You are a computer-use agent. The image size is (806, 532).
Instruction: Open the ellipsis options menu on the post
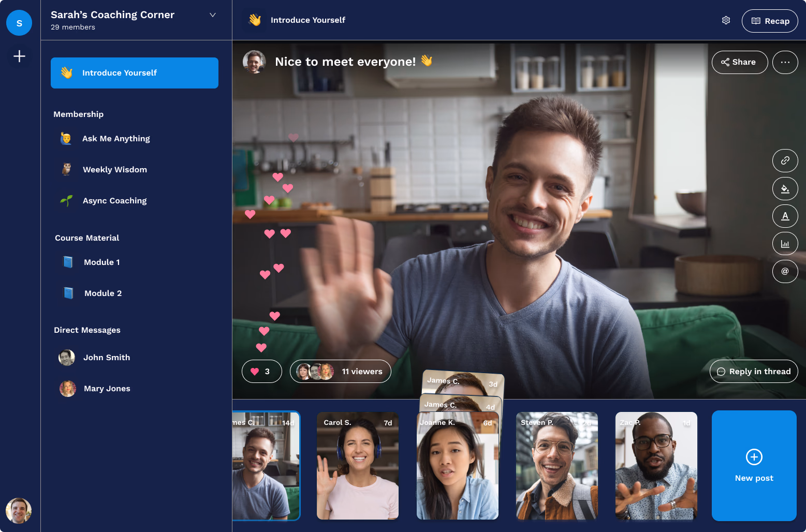785,62
